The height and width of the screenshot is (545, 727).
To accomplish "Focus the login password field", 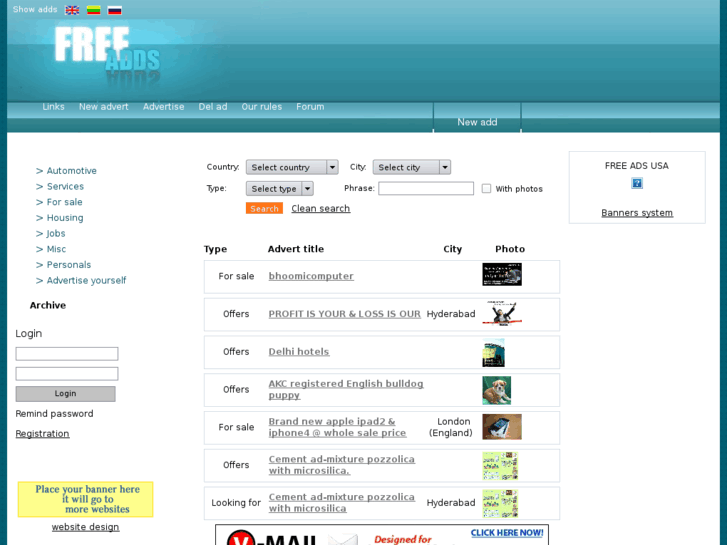I will [67, 373].
